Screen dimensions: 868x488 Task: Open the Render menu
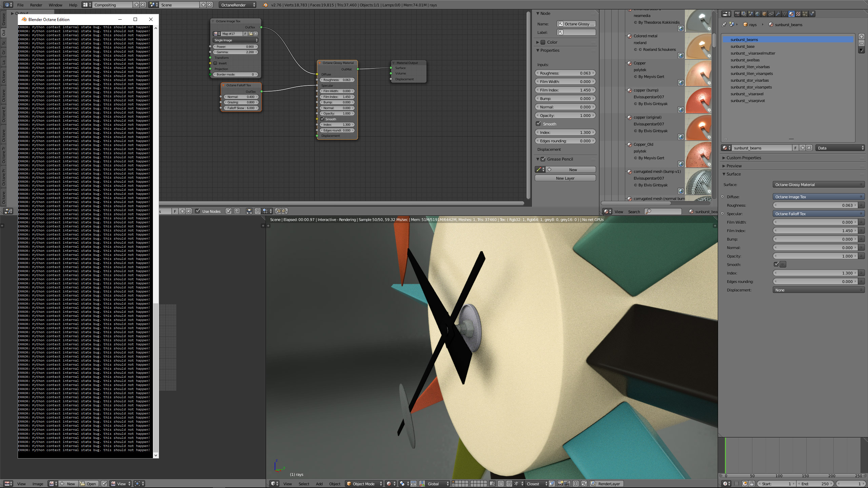pyautogui.click(x=36, y=5)
